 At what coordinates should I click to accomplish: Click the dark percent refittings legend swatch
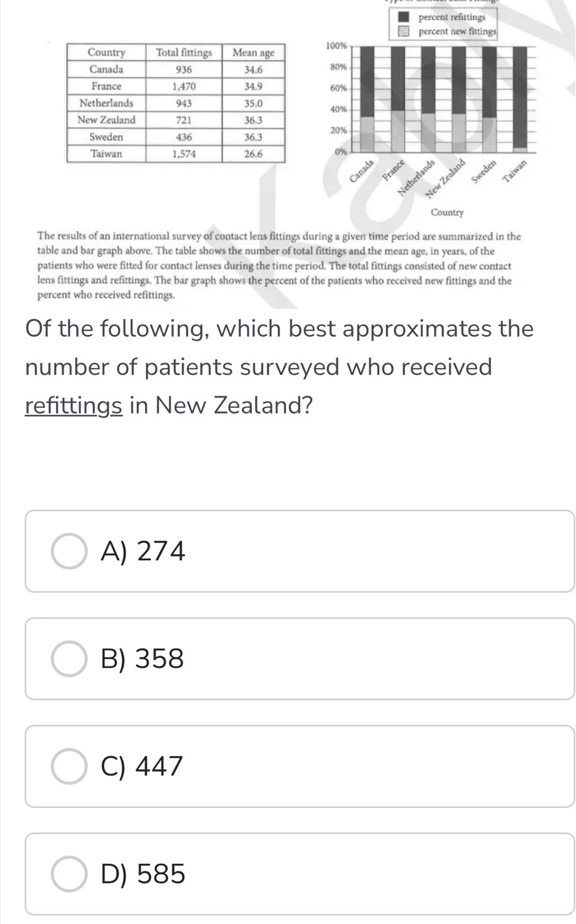[x=403, y=17]
